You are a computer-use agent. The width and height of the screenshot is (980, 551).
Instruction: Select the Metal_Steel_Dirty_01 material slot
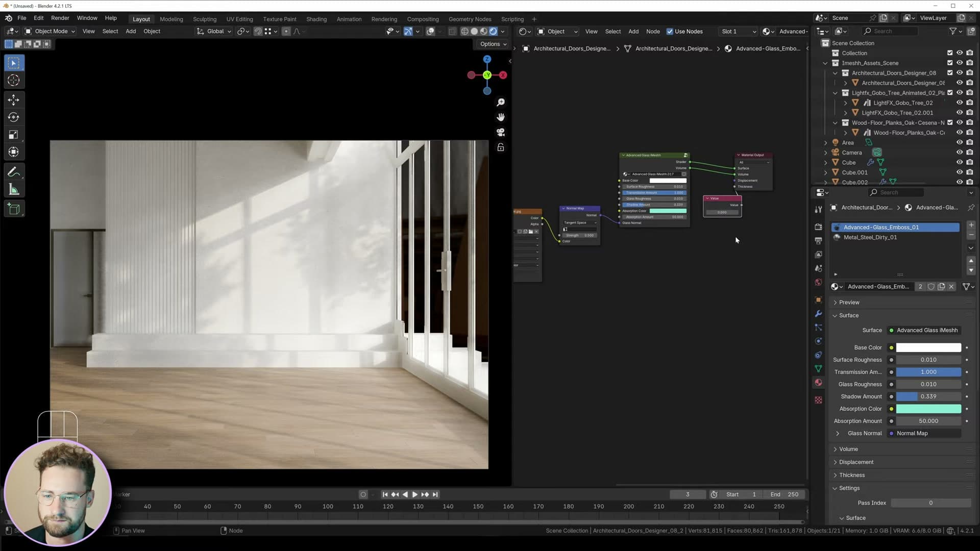point(895,237)
